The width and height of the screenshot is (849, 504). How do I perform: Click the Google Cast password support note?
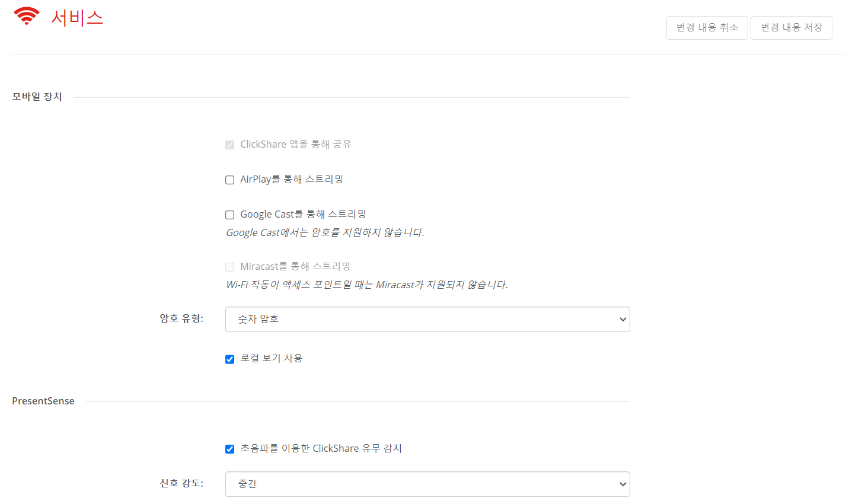click(x=325, y=232)
